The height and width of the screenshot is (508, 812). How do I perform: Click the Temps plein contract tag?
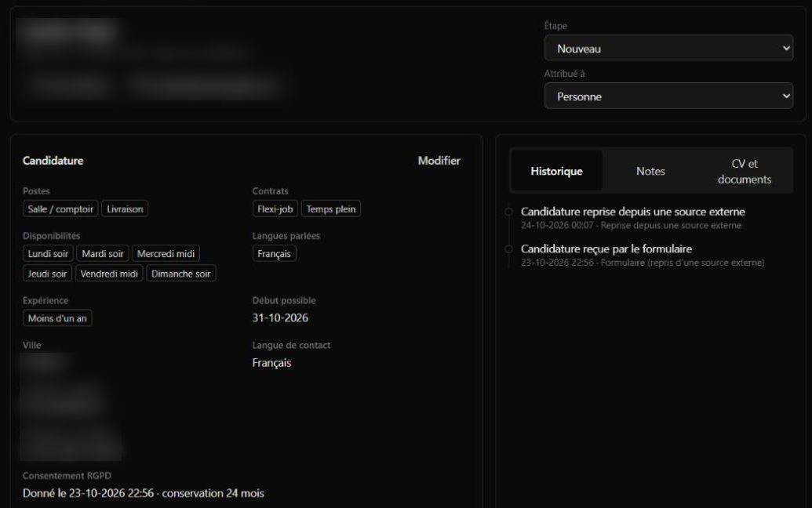click(x=331, y=209)
